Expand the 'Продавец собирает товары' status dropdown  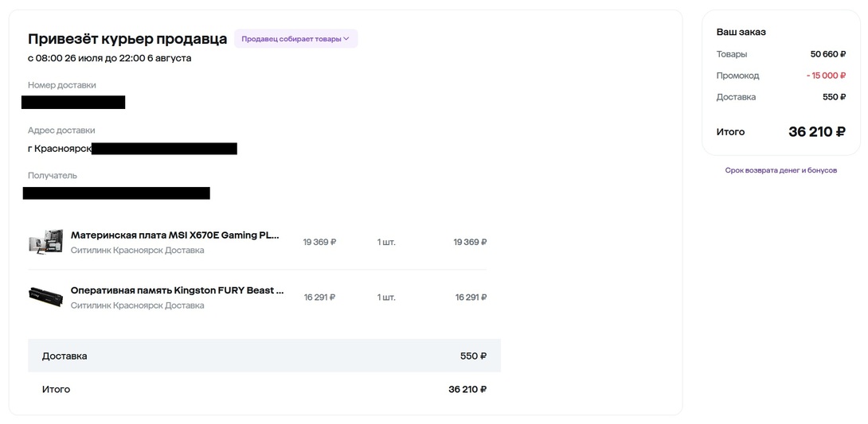click(x=295, y=39)
